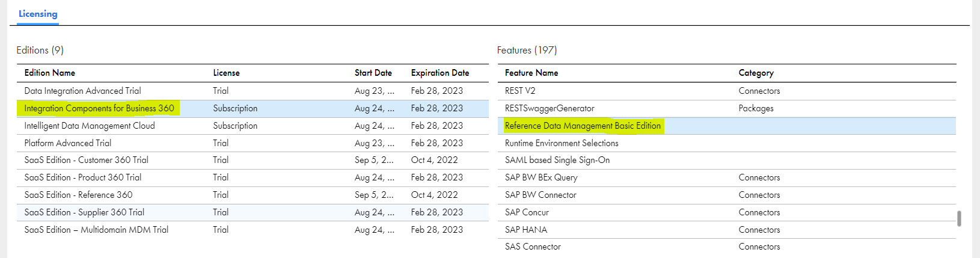Image resolution: width=980 pixels, height=258 pixels.
Task: Click SAP BW Connector feature
Action: (727, 195)
